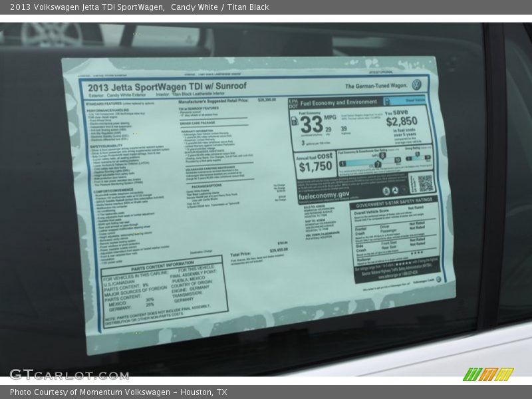Click the Smog Rating scale
Image resolution: width=532 pixels, height=399 pixels.
tap(417, 158)
